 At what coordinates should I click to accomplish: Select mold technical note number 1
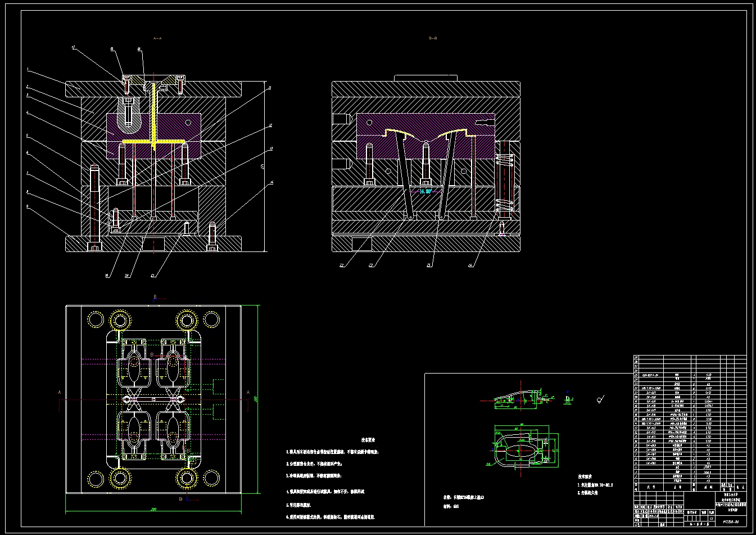(333, 452)
